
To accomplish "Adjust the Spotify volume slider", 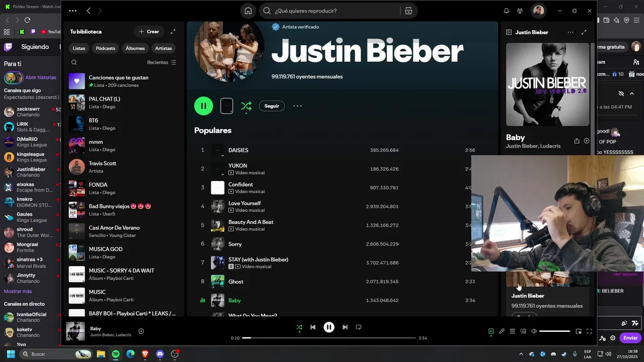I will tap(554, 331).
